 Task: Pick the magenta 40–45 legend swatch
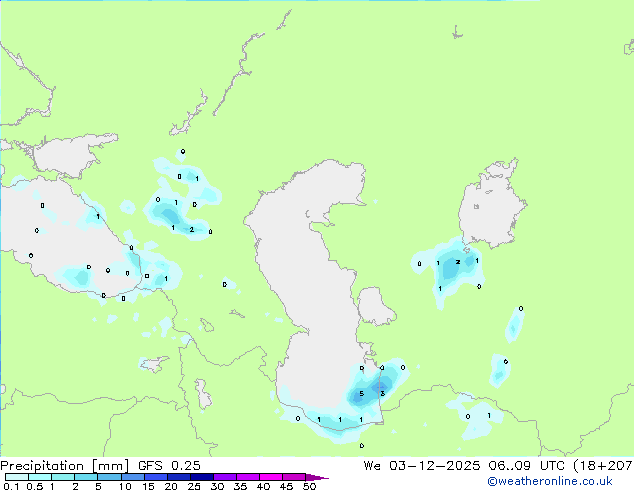point(271,477)
